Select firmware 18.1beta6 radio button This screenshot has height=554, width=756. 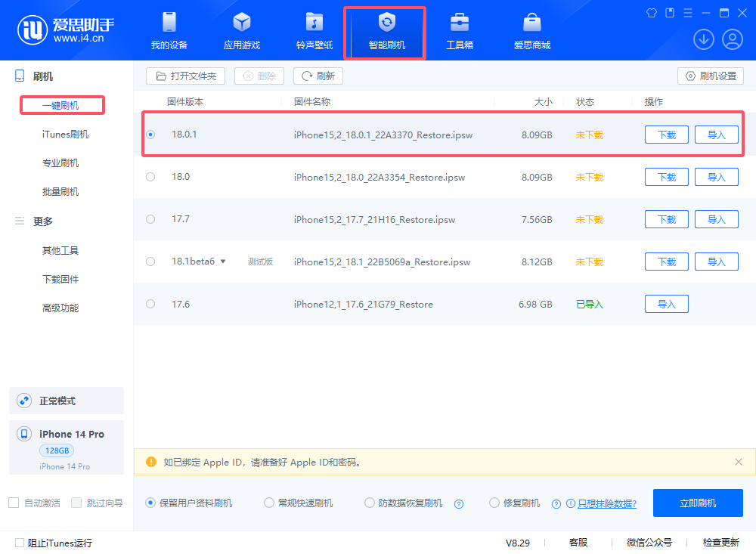click(151, 262)
